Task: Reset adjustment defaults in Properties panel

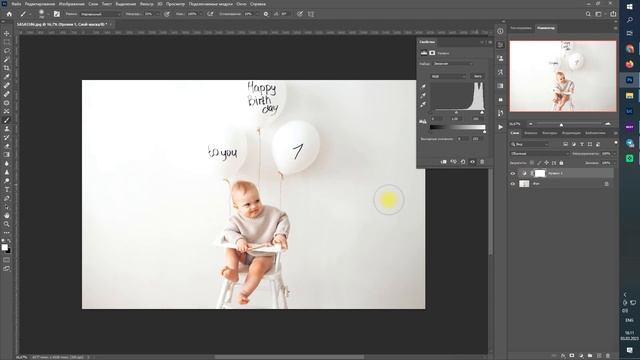Action: tap(463, 162)
